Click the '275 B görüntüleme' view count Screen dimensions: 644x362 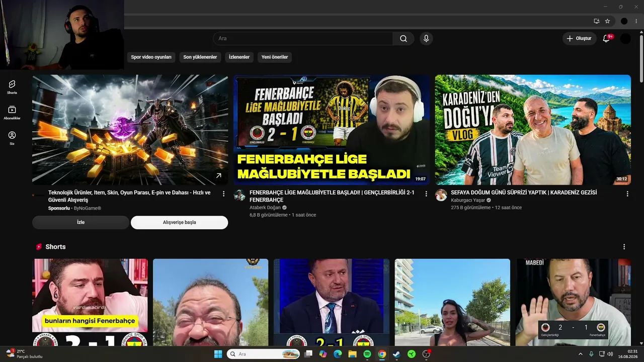click(470, 208)
